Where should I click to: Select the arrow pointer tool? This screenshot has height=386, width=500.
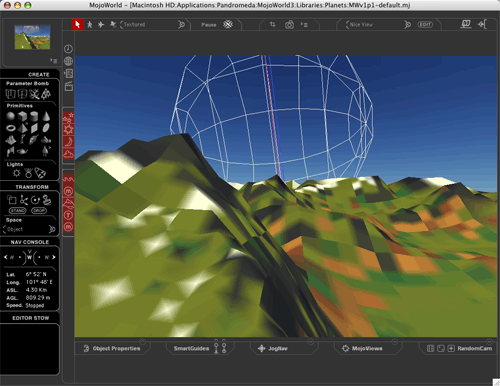(x=78, y=24)
